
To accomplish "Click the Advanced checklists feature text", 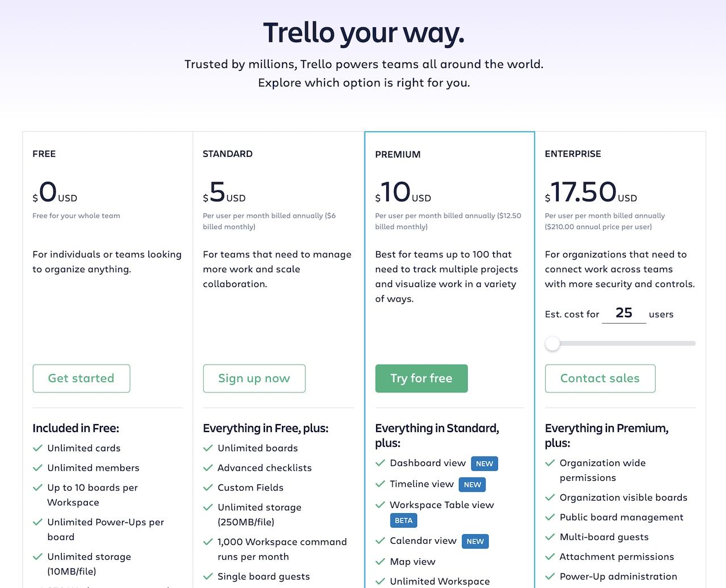I will coord(265,468).
